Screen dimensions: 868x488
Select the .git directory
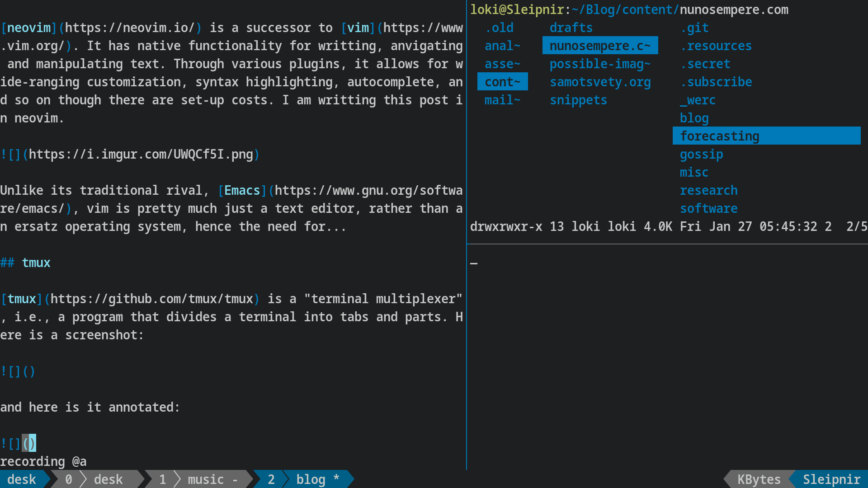pyautogui.click(x=694, y=28)
